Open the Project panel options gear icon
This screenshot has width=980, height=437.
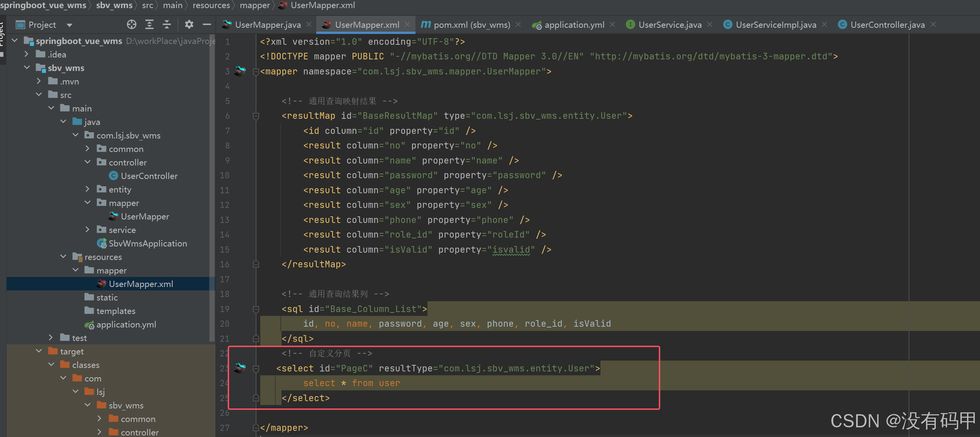coord(189,24)
